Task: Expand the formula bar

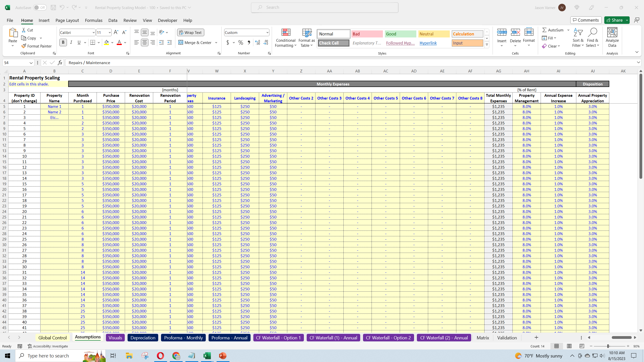Action: [x=638, y=62]
